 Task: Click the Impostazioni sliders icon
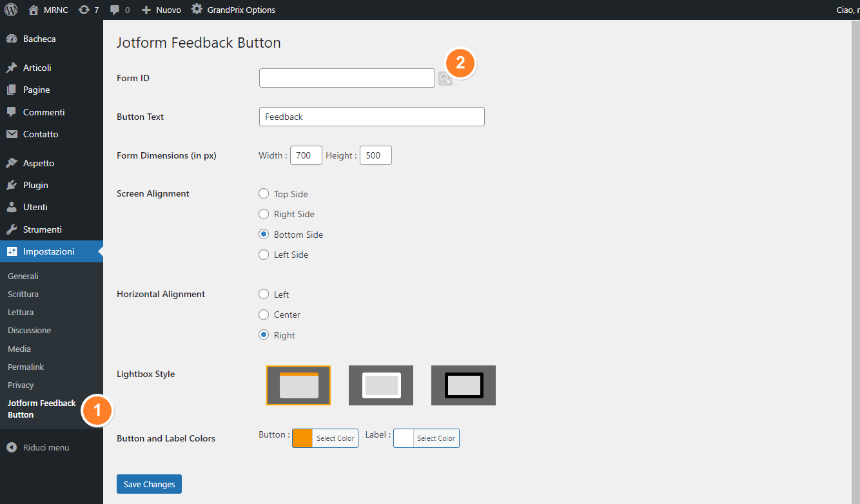[x=12, y=251]
